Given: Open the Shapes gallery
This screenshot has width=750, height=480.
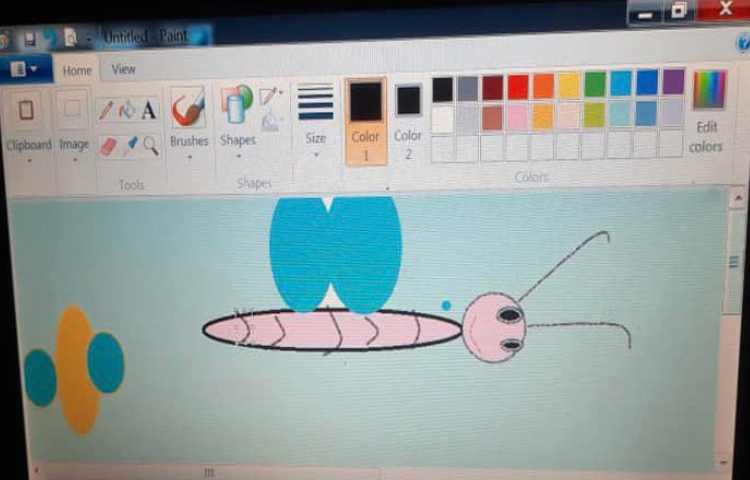Looking at the screenshot, I should tap(236, 104).
